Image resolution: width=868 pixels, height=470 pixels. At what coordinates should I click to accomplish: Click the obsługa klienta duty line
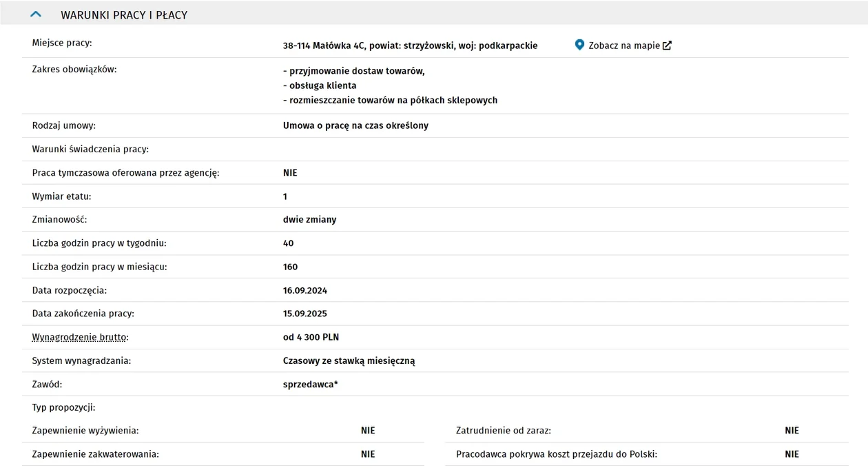coord(320,85)
